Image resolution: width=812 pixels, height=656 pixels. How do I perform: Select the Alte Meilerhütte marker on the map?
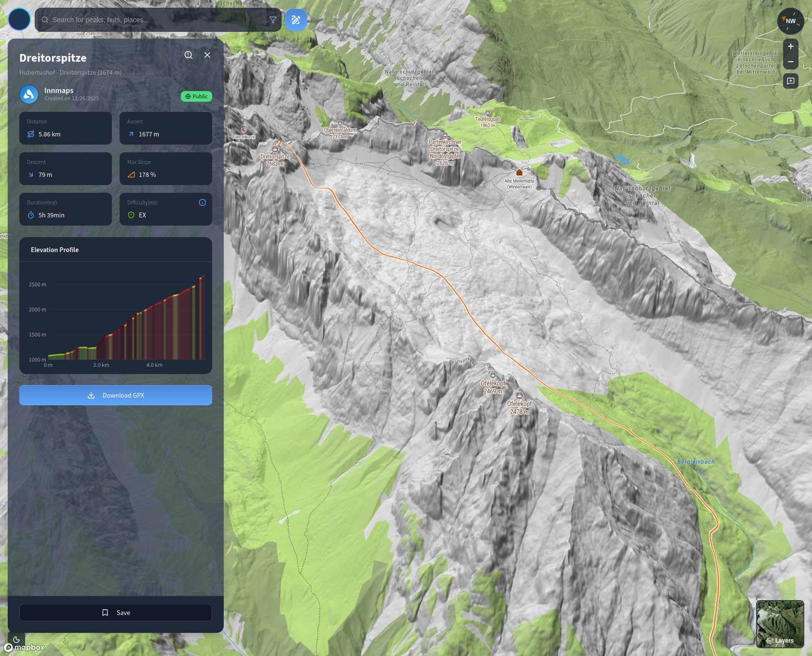point(519,172)
